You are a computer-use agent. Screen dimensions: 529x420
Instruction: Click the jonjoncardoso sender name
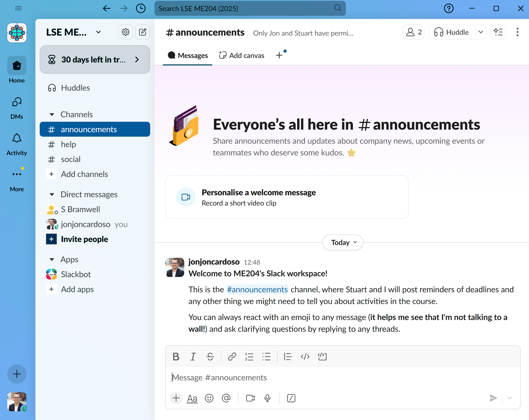214,262
